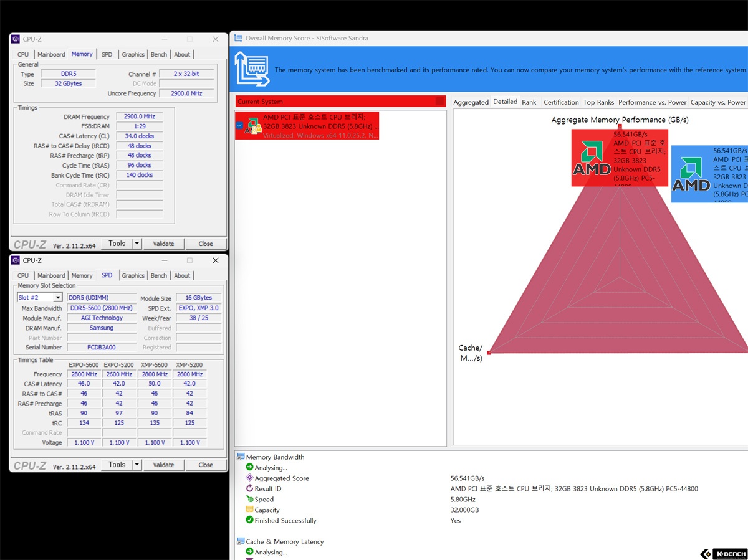Click the Sandra memory benchmark banner icon
Image resolution: width=748 pixels, height=560 pixels.
point(251,69)
